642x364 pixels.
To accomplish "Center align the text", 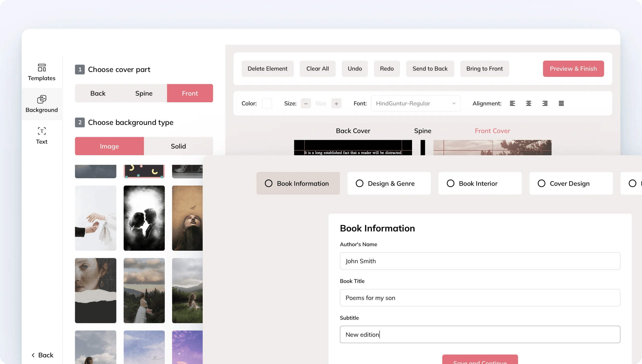I will pos(529,103).
